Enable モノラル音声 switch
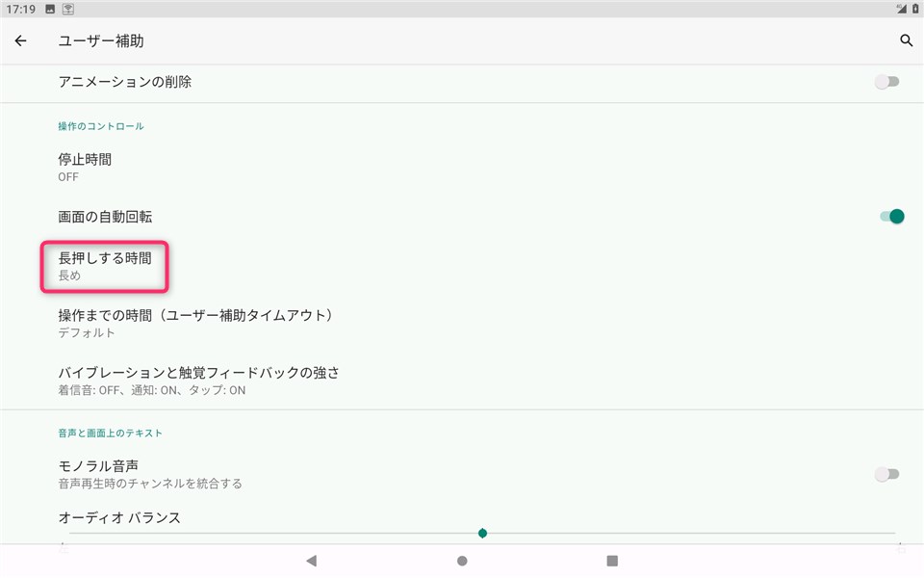 pyautogui.click(x=886, y=474)
